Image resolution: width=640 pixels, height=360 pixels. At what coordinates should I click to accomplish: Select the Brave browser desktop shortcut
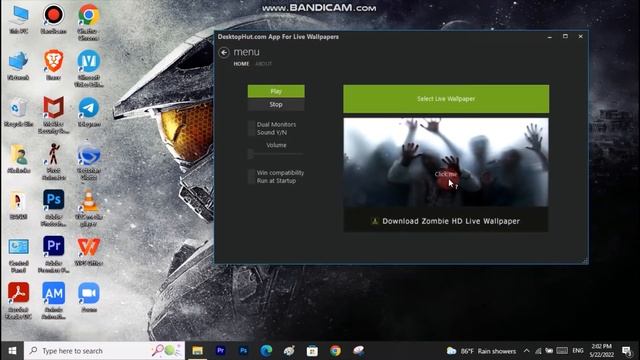click(53, 65)
